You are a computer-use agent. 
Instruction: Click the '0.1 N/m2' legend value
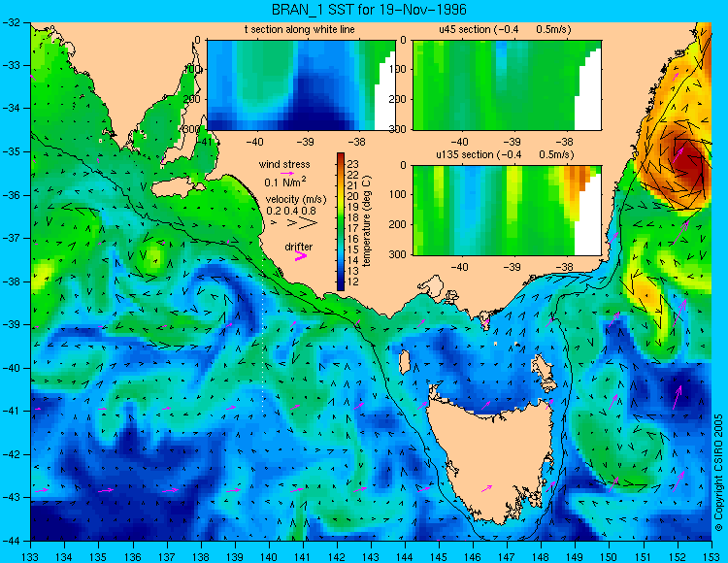point(285,182)
